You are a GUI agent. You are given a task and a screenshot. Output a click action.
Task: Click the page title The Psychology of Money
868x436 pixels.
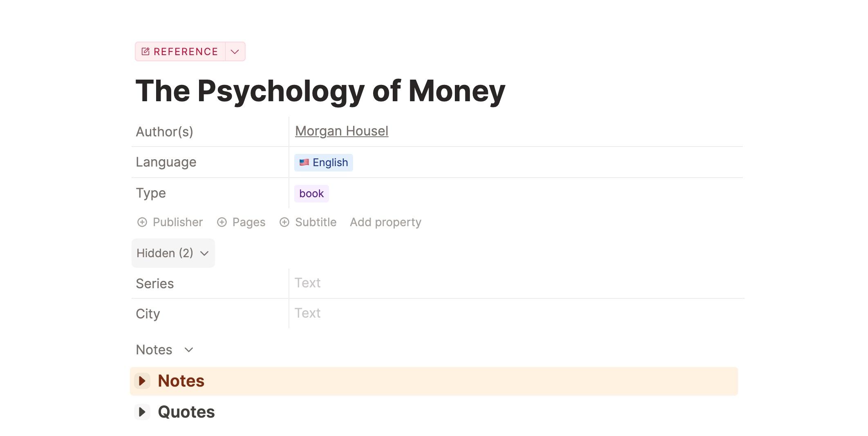320,91
